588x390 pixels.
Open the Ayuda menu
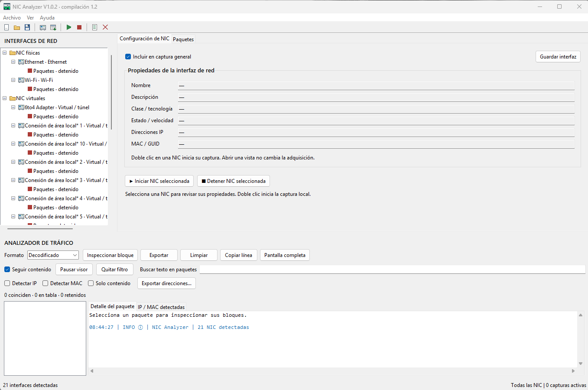(47, 18)
